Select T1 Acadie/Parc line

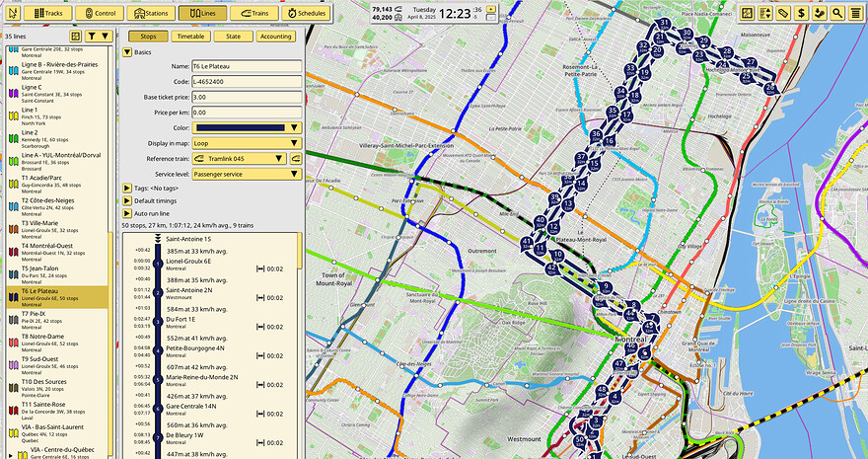point(57,185)
